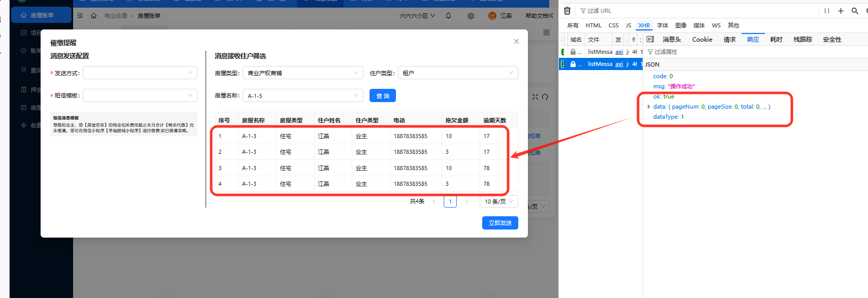
Task: Toggle the request details side panel icon
Action: coord(650,39)
